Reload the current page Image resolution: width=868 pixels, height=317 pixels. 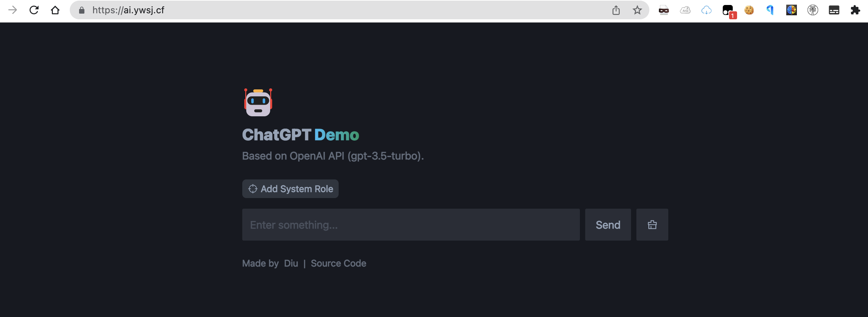click(x=34, y=10)
